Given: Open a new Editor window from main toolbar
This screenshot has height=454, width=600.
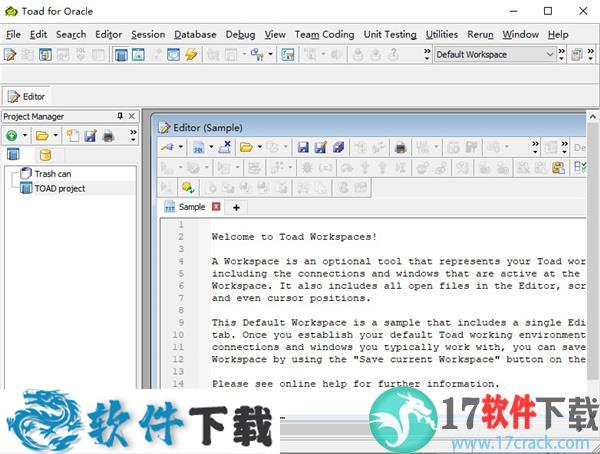Looking at the screenshot, I should pyautogui.click(x=10, y=55).
